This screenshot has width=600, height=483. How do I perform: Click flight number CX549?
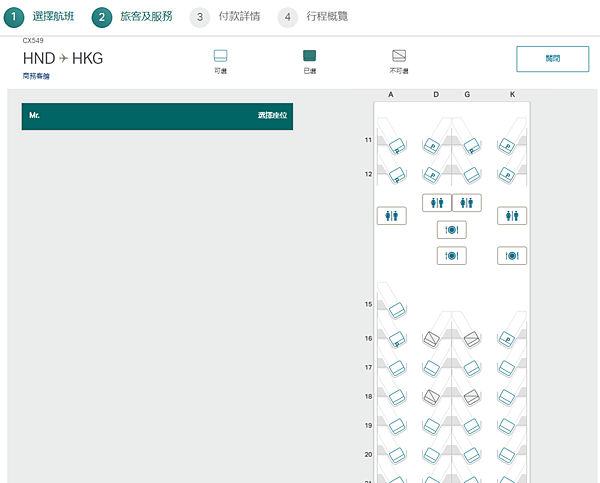click(x=33, y=41)
